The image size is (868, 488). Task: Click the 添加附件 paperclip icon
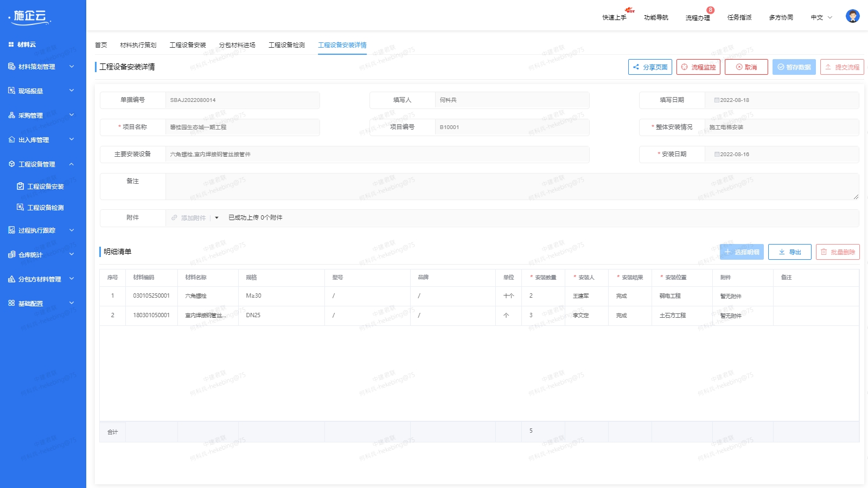pyautogui.click(x=174, y=218)
